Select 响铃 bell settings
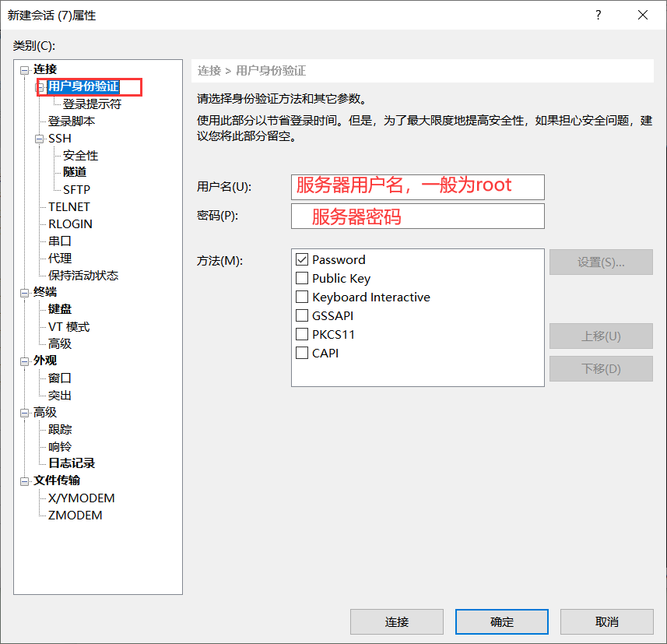The width and height of the screenshot is (667, 644). 60,446
